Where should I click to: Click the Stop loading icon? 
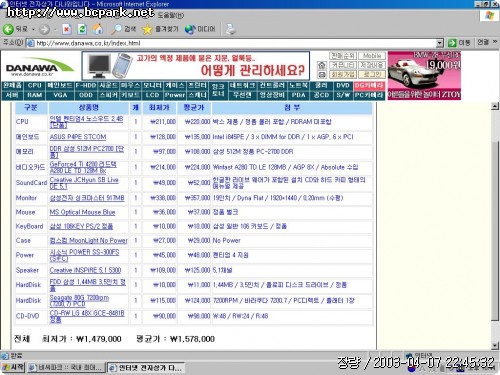[67, 29]
